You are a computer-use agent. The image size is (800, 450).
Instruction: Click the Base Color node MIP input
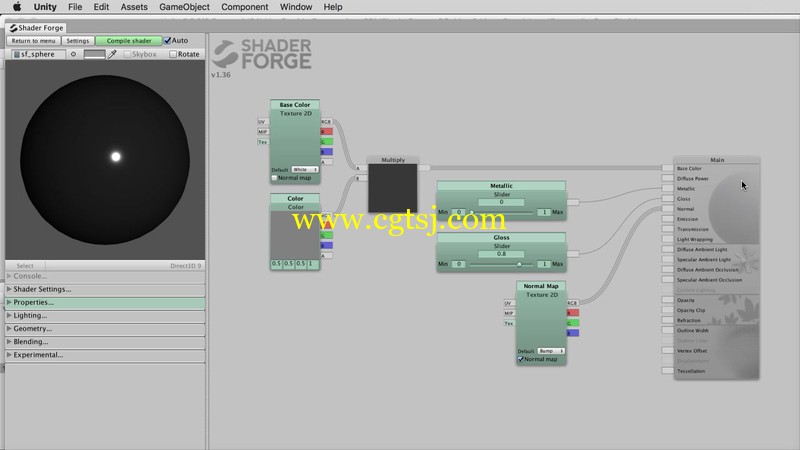coord(263,132)
